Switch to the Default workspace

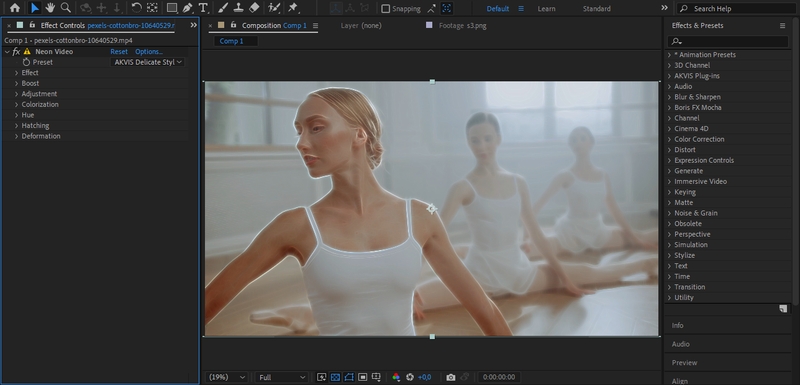coord(498,9)
